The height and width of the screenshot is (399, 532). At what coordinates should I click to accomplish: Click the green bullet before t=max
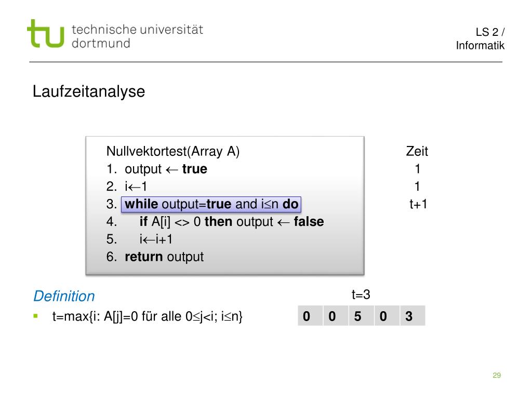click(x=36, y=316)
